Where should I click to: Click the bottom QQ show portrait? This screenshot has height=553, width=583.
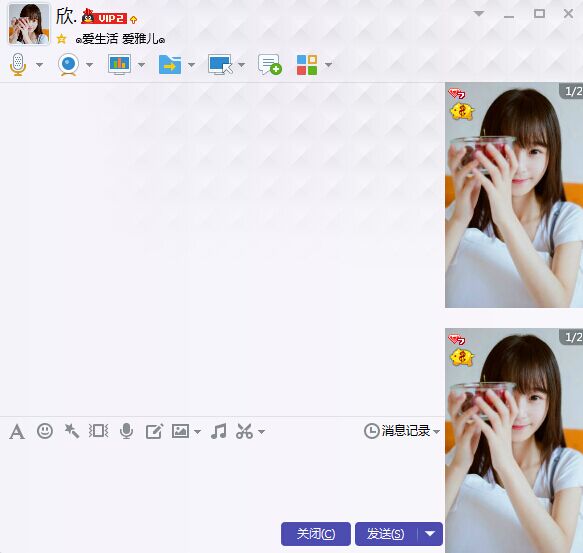[x=514, y=440]
